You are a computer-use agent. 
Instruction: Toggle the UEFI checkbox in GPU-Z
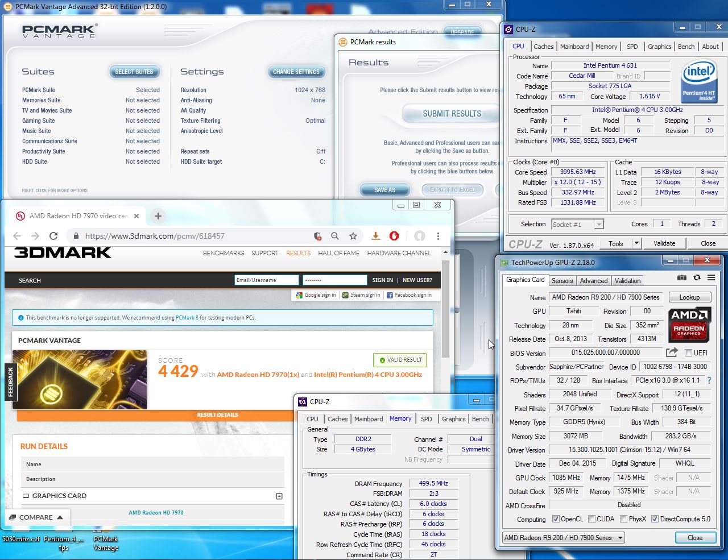688,353
